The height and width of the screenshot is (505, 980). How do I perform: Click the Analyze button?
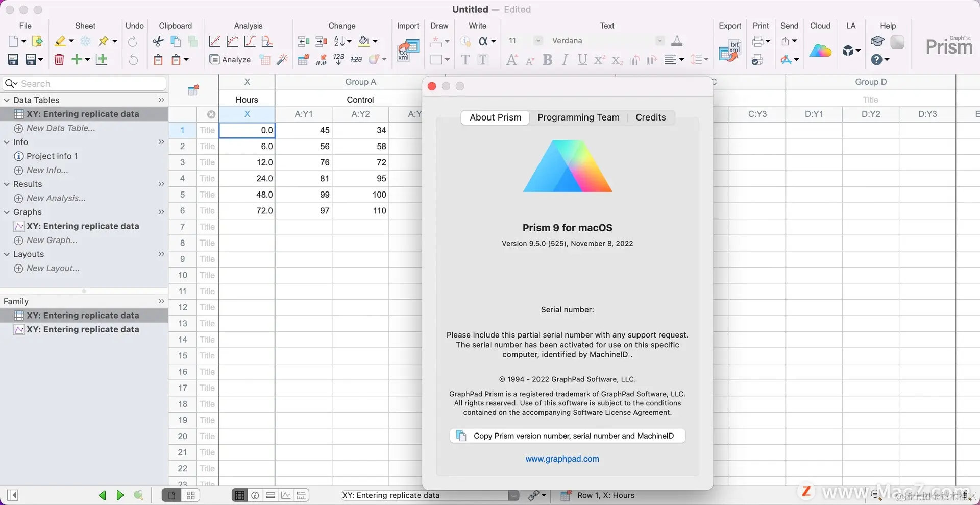(x=230, y=60)
